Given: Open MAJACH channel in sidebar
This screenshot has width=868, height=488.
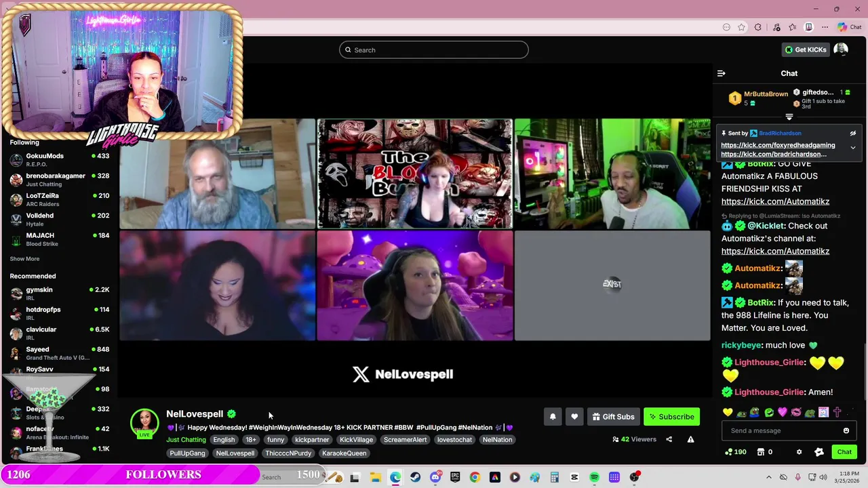Looking at the screenshot, I should 59,239.
